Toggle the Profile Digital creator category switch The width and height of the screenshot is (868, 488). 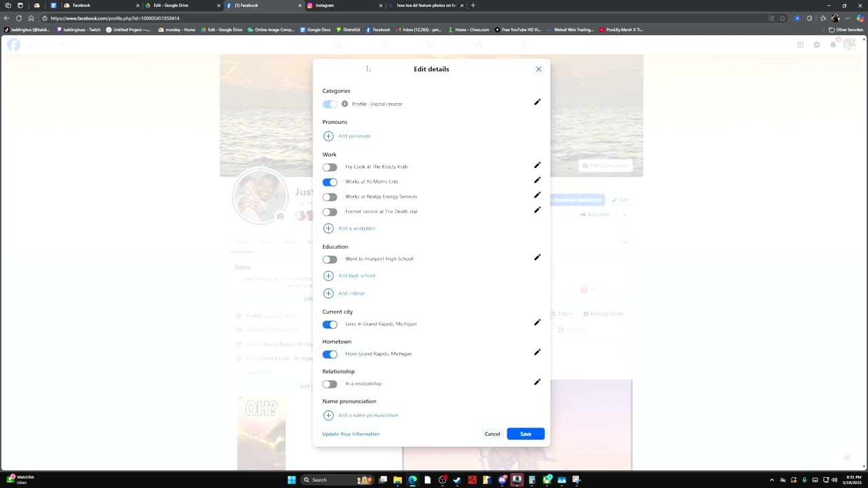coord(330,104)
